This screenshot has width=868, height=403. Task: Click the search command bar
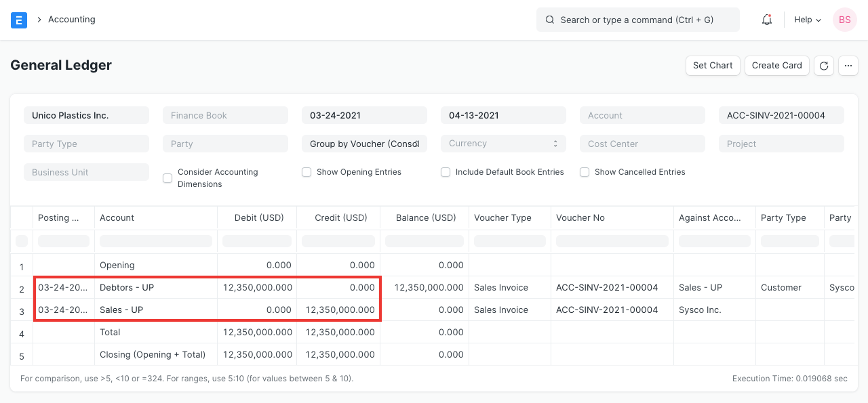(x=637, y=20)
